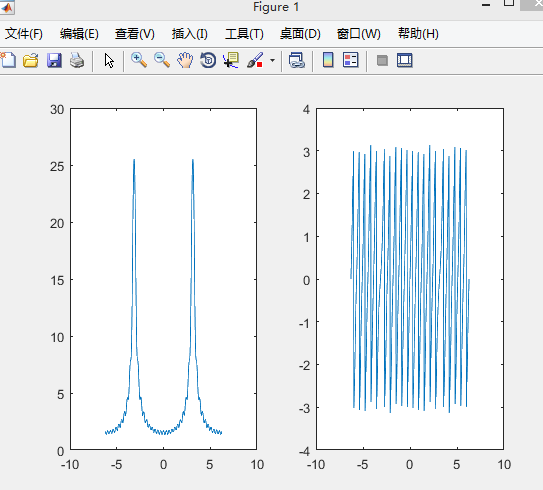Hide plot tools with the gray square icon

pyautogui.click(x=382, y=61)
